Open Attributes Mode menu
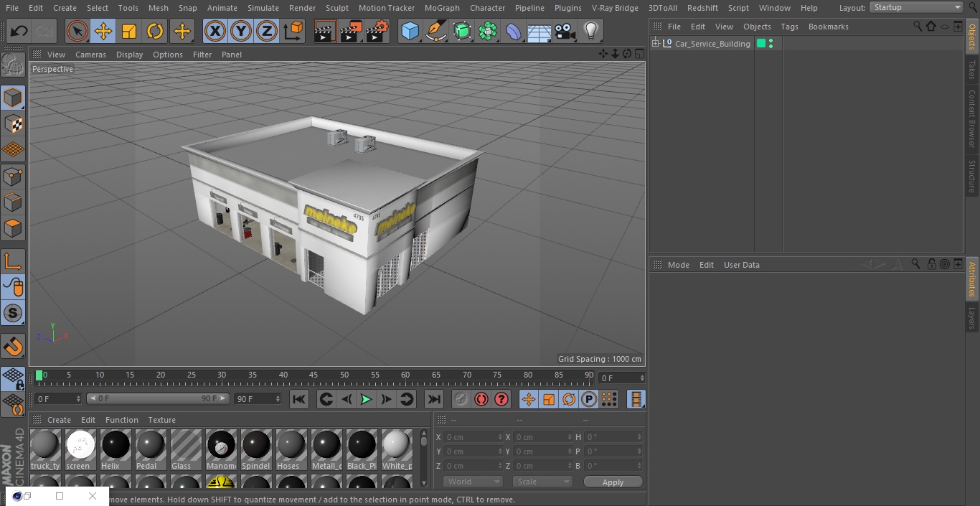 click(678, 265)
